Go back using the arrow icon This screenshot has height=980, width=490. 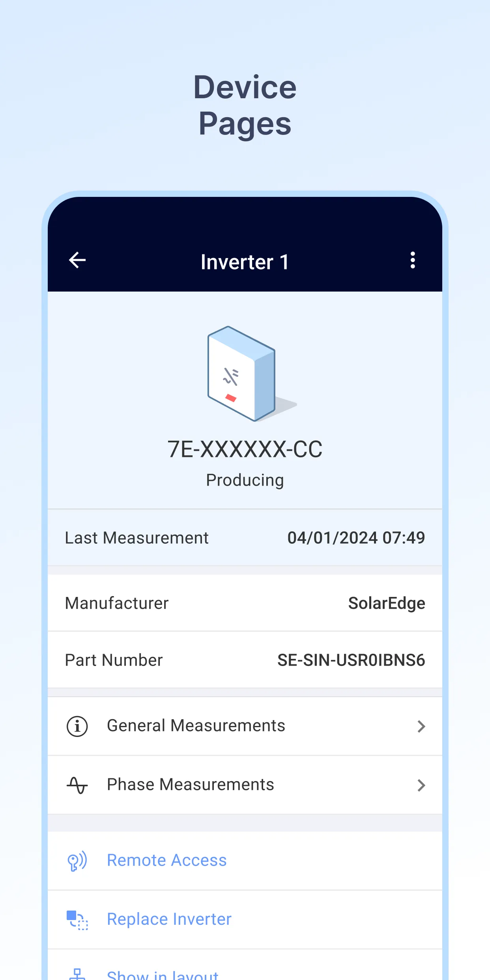click(x=77, y=260)
